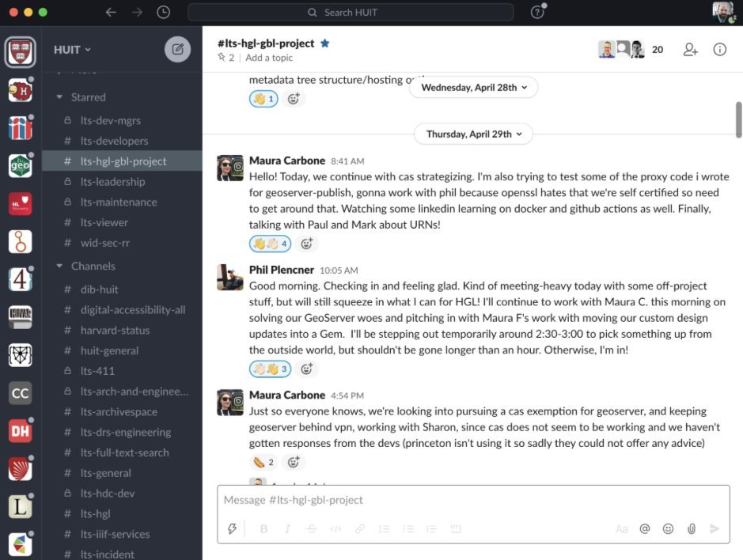
Task: Open the lts-developers channel
Action: pyautogui.click(x=123, y=141)
